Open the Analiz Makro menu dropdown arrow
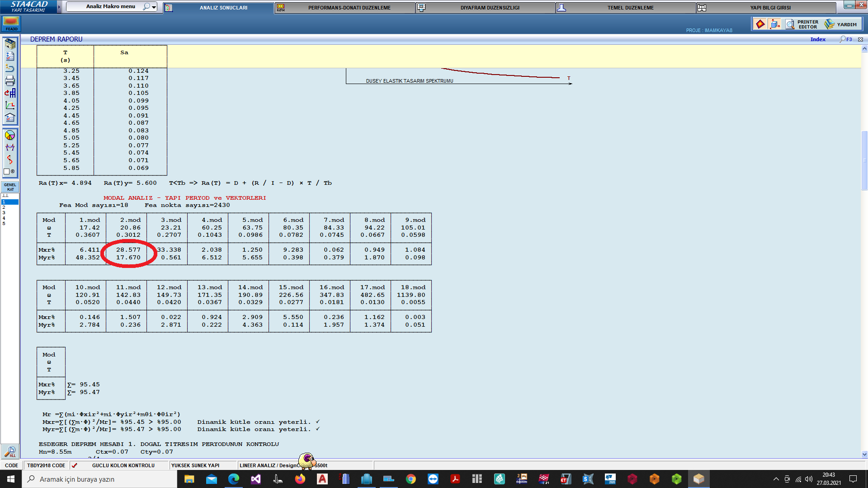 coord(154,7)
